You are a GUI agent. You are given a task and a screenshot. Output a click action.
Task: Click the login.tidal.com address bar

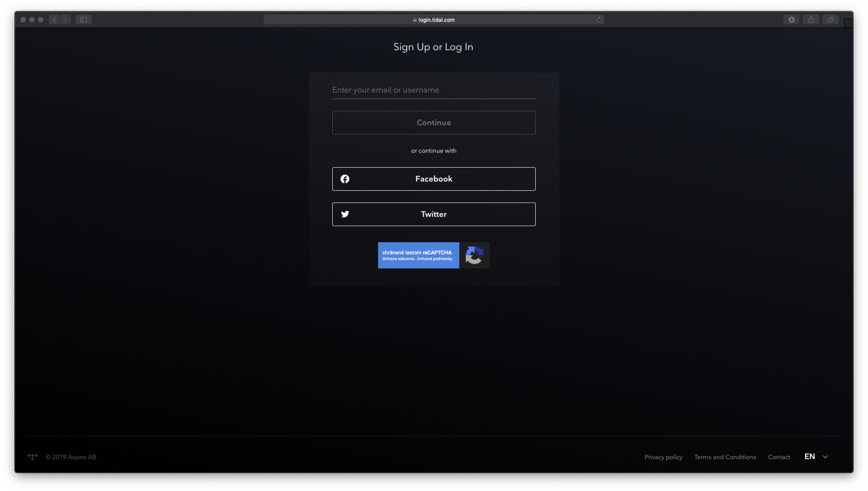click(434, 19)
